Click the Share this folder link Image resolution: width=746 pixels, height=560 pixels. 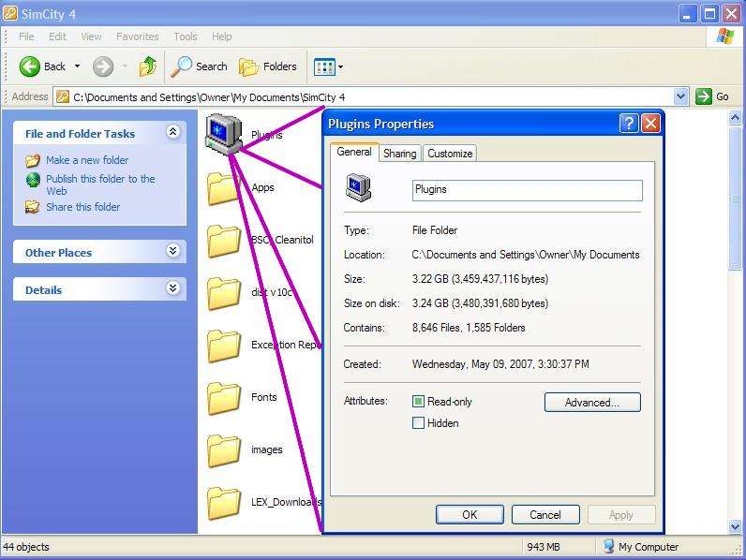click(82, 207)
